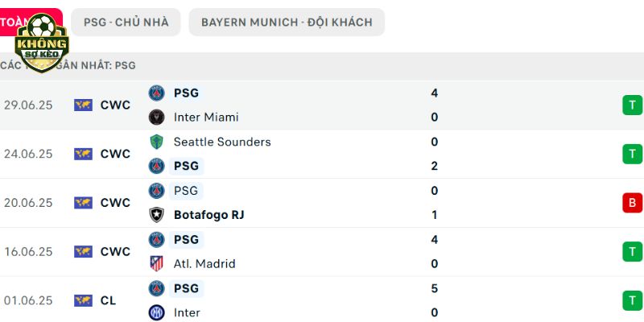Screen dimensions: 644x322
Task: Open the red B loss badge for Botafogo match
Action: (x=633, y=203)
